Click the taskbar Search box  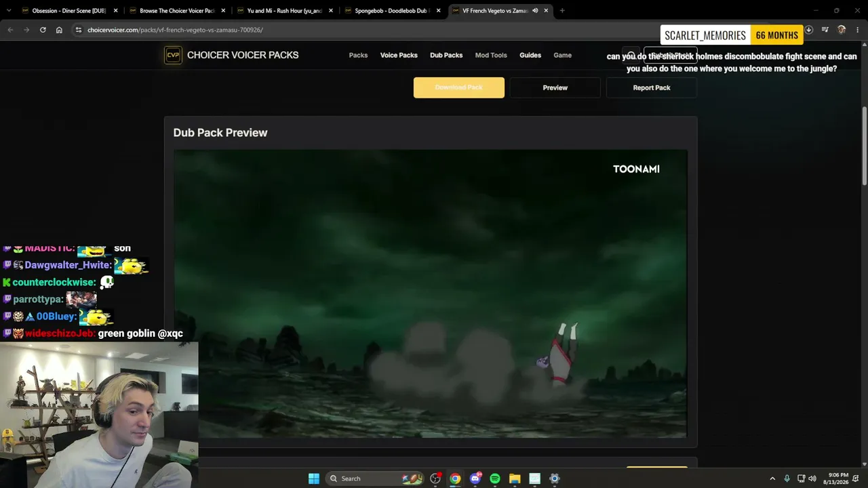375,479
